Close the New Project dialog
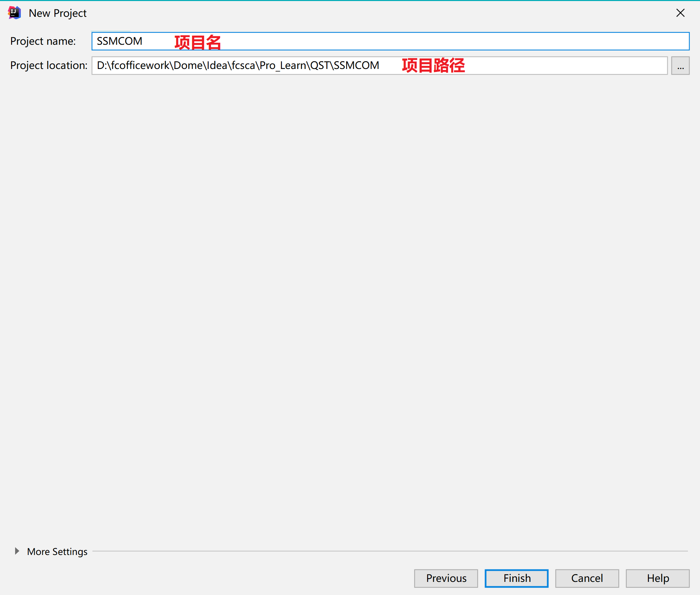 point(680,13)
